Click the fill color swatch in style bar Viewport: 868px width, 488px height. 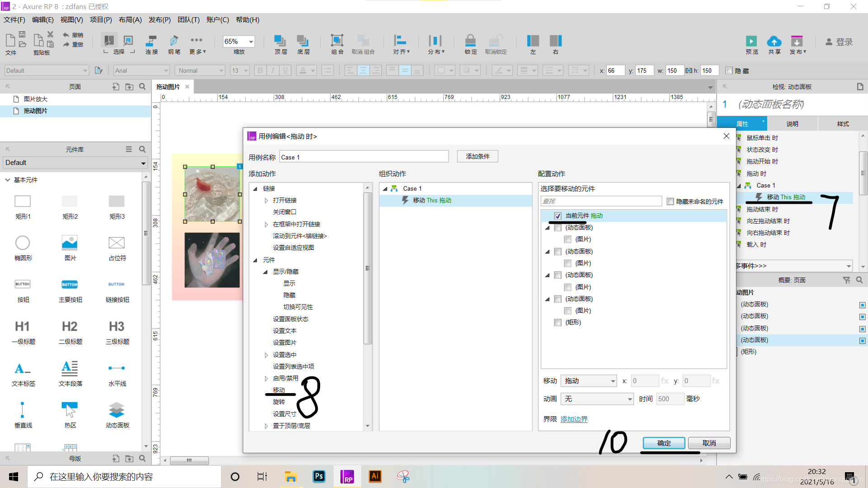coord(442,70)
